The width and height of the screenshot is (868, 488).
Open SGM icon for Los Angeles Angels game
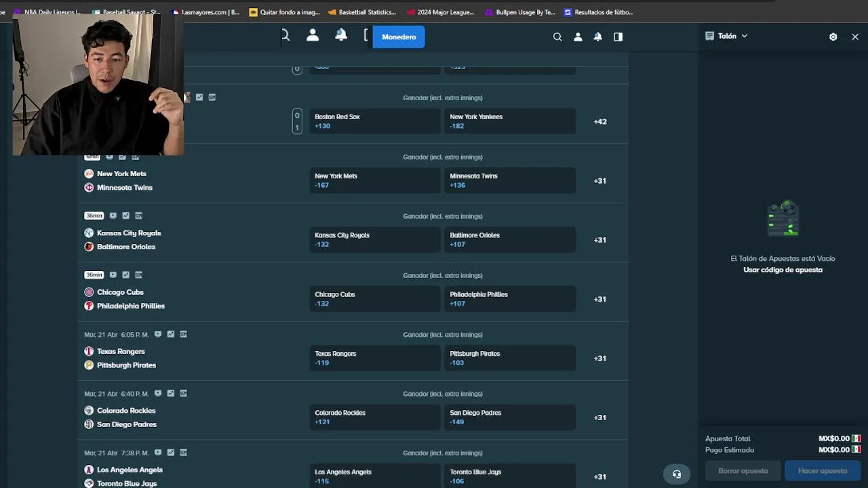click(184, 452)
